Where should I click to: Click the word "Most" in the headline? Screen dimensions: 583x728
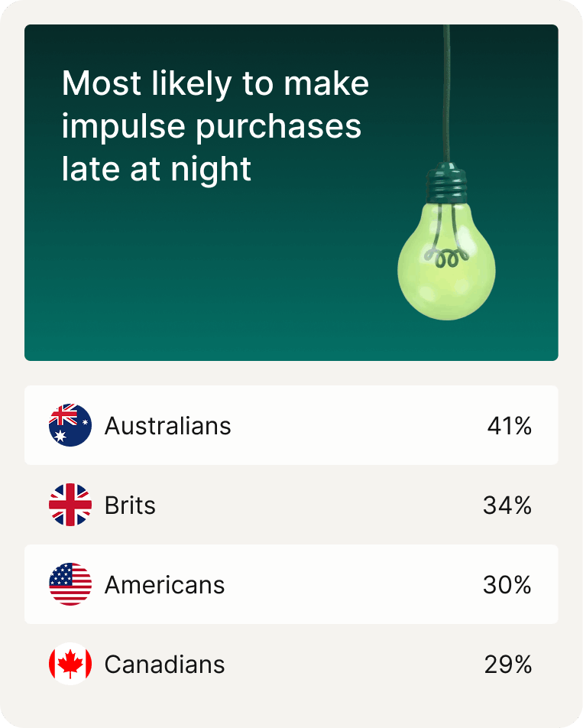click(x=93, y=83)
